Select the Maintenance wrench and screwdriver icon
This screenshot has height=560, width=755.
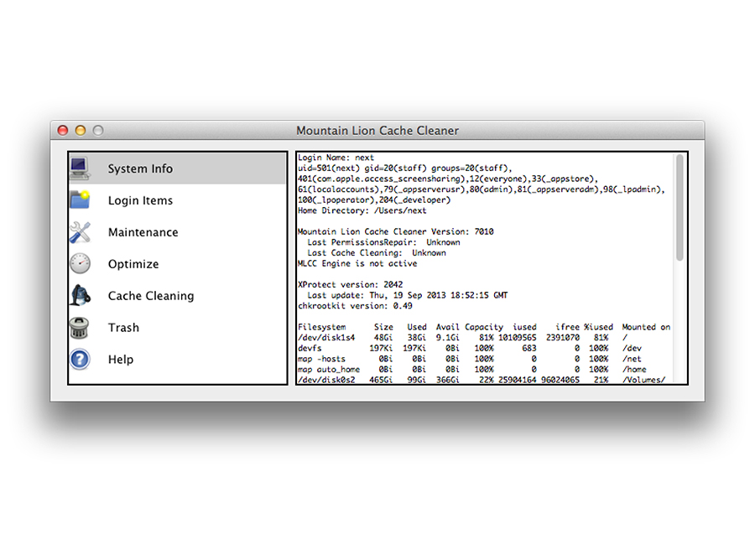coord(80,232)
